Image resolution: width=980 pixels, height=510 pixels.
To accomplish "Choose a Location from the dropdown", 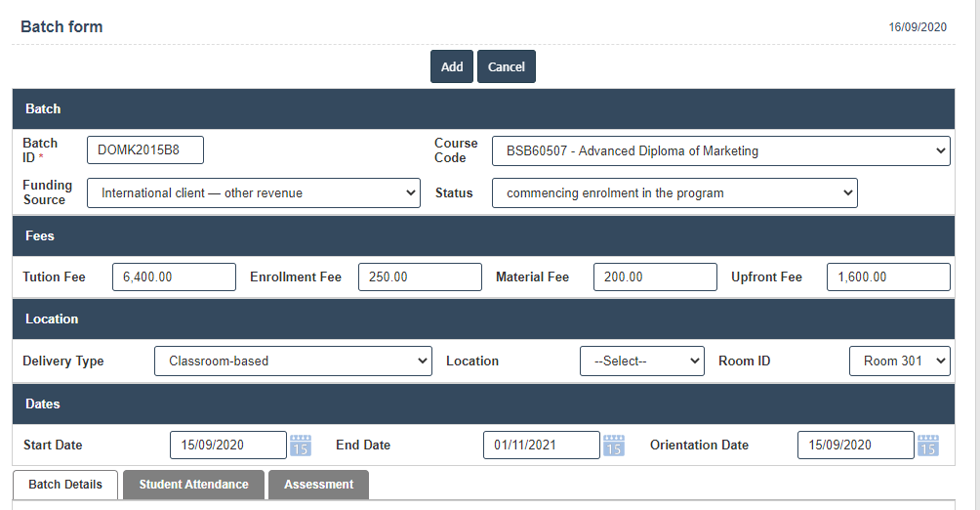I will click(x=641, y=361).
